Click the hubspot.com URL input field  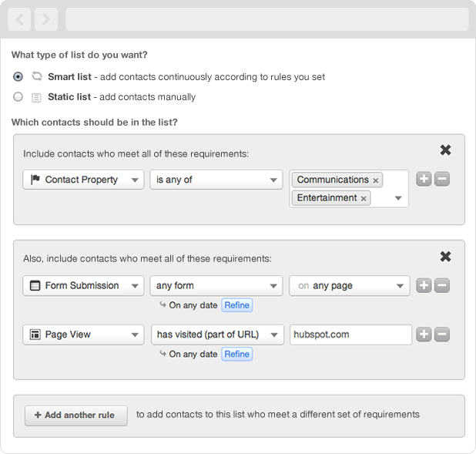coord(350,335)
